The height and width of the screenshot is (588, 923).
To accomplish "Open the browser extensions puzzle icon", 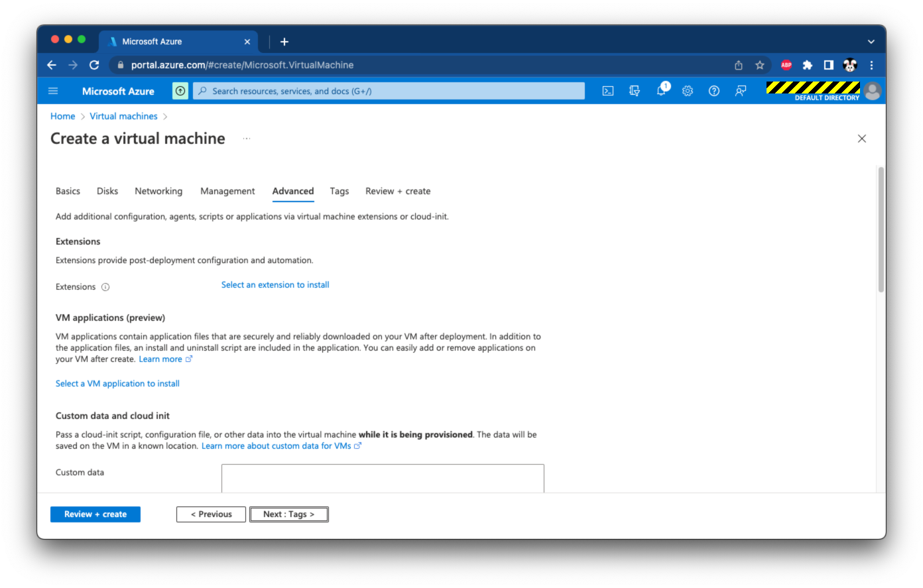I will click(x=807, y=65).
